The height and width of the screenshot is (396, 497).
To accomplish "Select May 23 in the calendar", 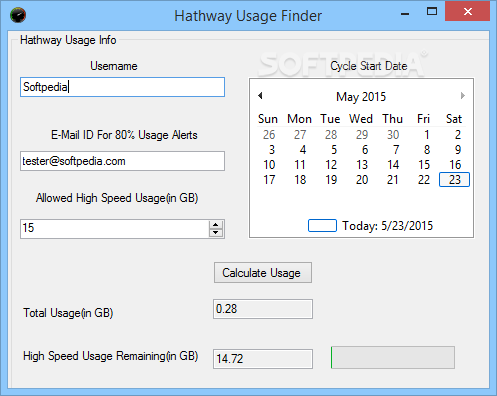I will pos(454,180).
